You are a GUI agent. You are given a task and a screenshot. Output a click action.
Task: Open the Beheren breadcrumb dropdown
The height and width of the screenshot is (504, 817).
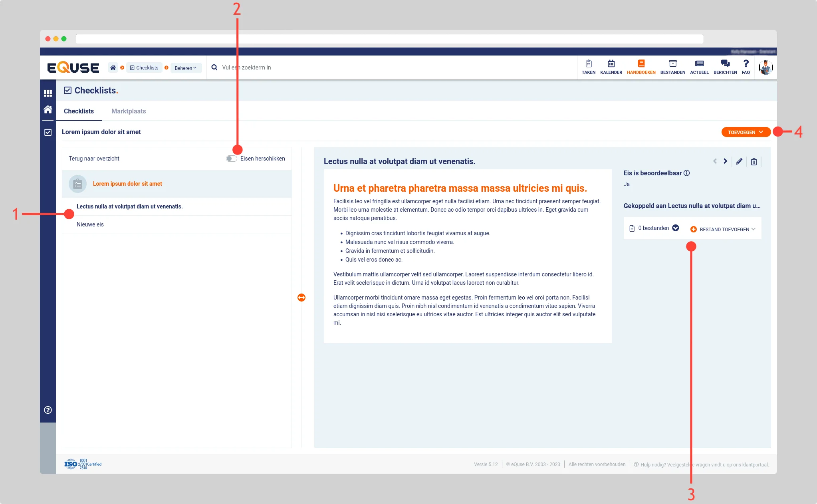pyautogui.click(x=185, y=68)
